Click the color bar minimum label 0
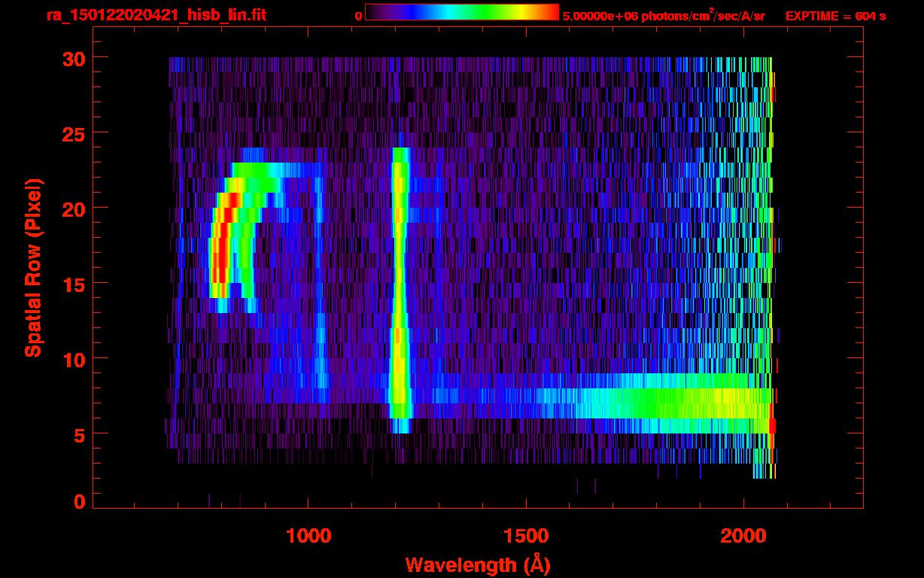This screenshot has width=924, height=578. pyautogui.click(x=358, y=16)
